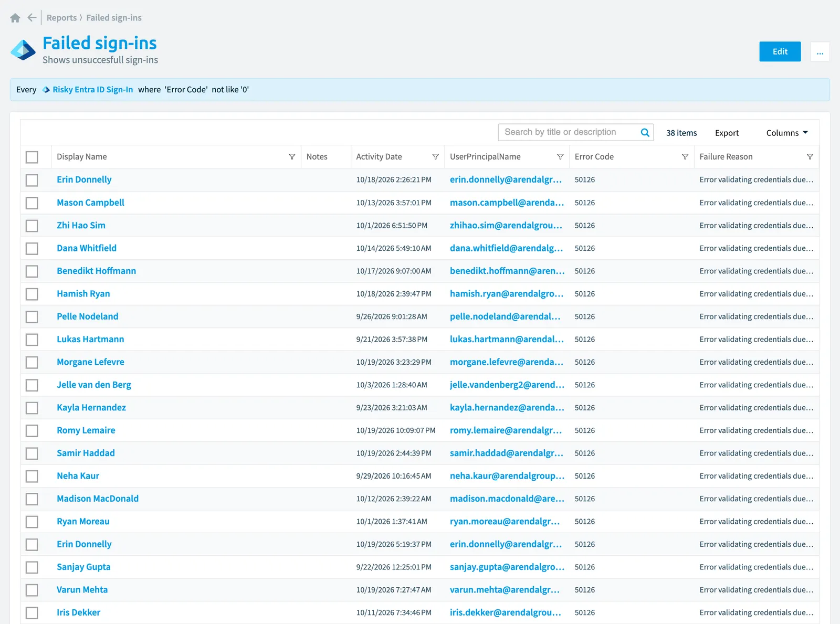Select the checkbox for Hamish Ryan

click(x=32, y=294)
